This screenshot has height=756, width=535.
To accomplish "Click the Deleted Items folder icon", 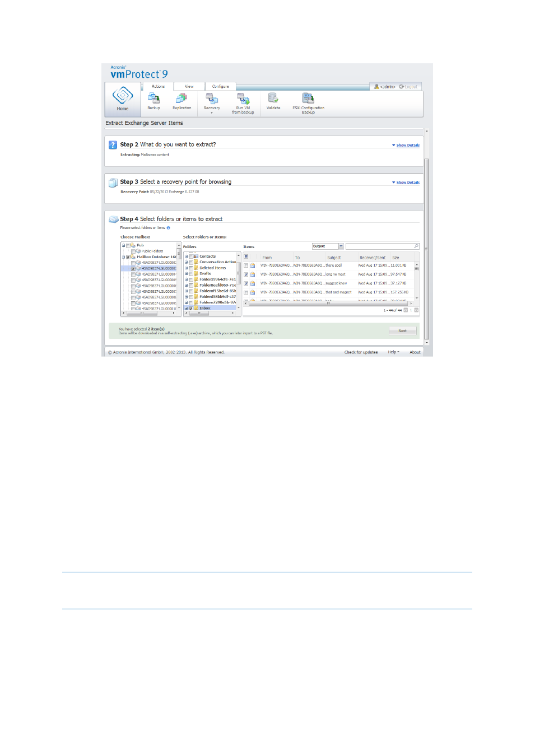I will (196, 268).
